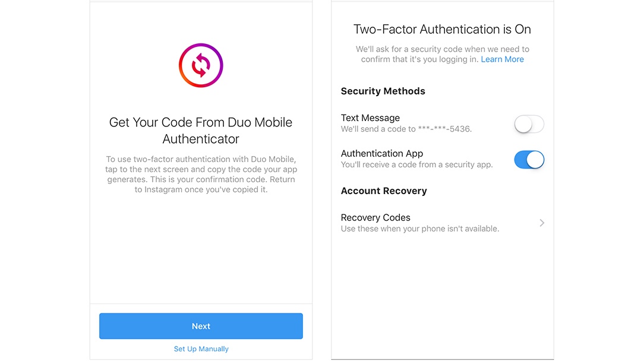Screen dimensions: 644x362
Task: Click the Two-Factor Authentication is On title
Action: point(443,29)
